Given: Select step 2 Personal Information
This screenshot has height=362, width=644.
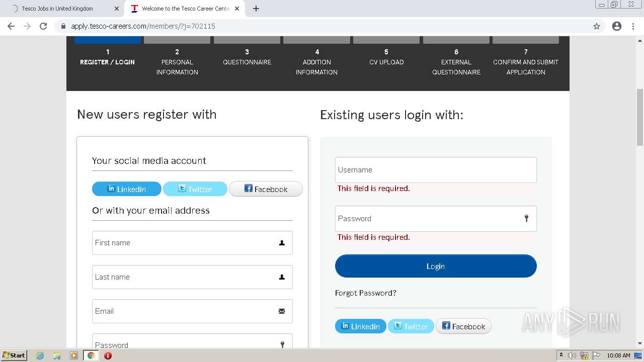Looking at the screenshot, I should 177,62.
